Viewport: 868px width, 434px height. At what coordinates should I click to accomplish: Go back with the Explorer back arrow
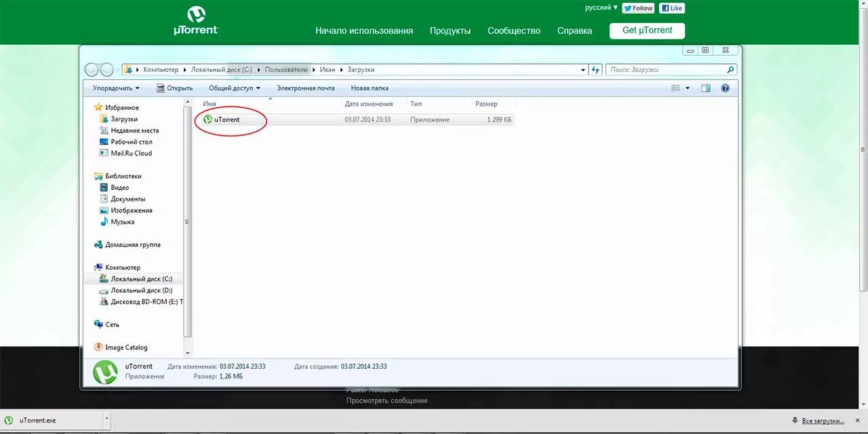click(x=92, y=69)
